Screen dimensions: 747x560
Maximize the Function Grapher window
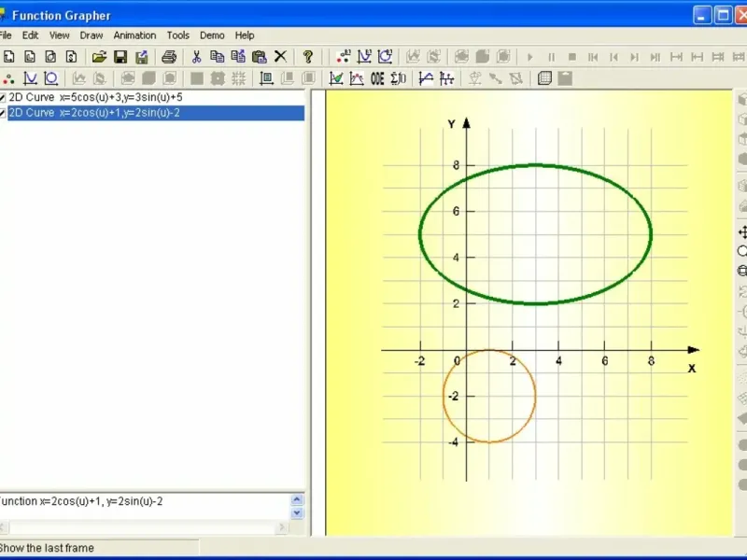[x=723, y=15]
